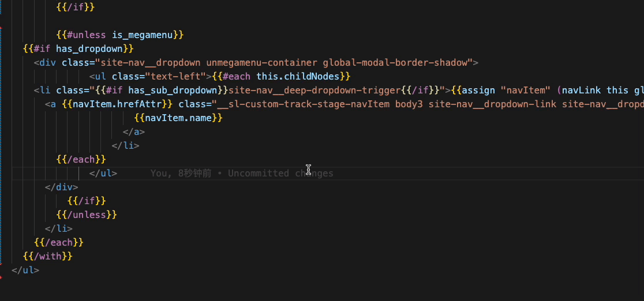Screen dimensions: 644x301
Task: Click the </li> tag below {{/unless}}
Action: click(x=59, y=229)
